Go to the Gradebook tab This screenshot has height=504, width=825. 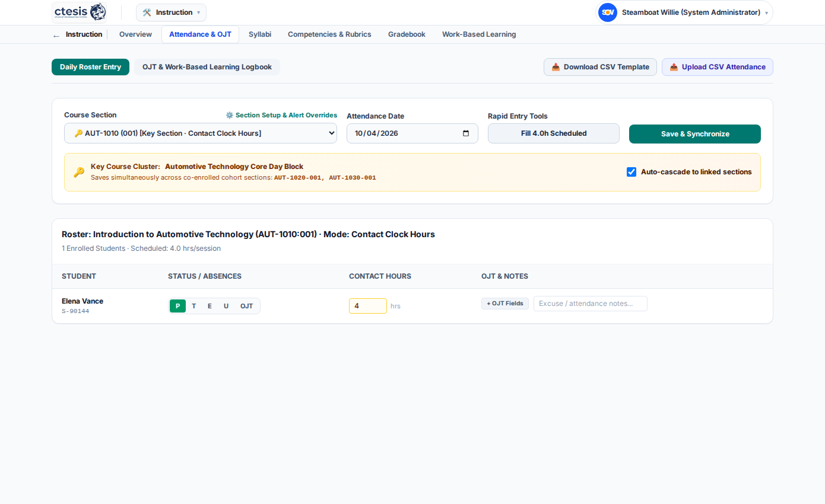point(407,34)
